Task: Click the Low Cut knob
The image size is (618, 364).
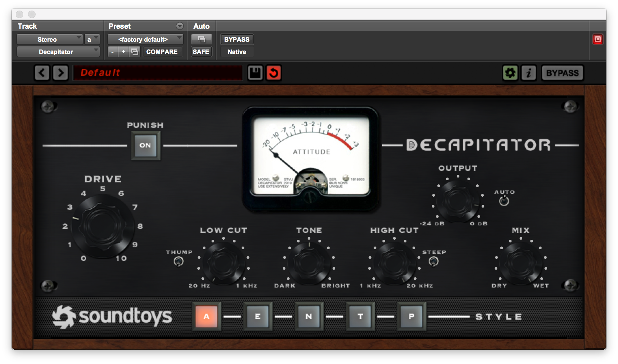Action: [223, 263]
